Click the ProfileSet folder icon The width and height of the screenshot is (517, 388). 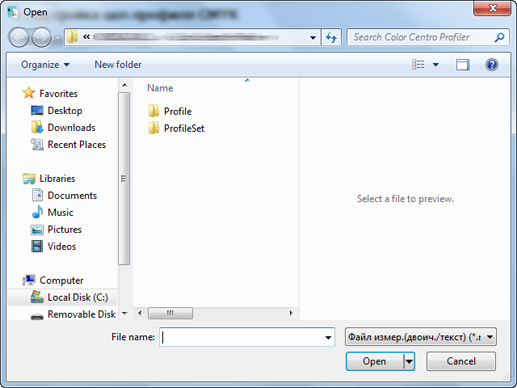tap(153, 128)
